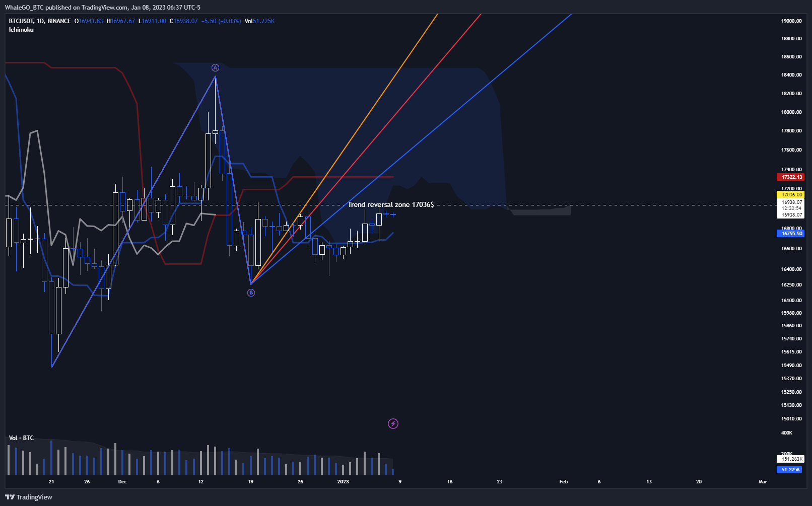Click the 'Vol · BTC' volume label

pyautogui.click(x=21, y=438)
